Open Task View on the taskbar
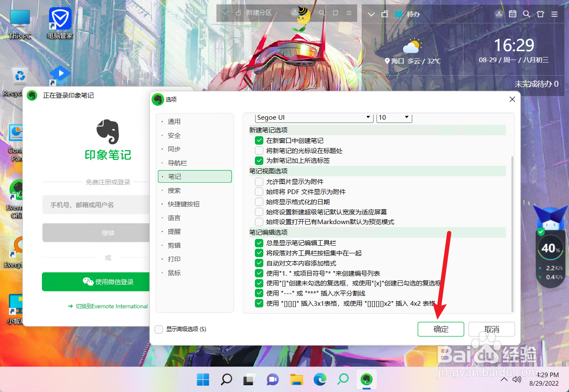Viewport: 569px width, 392px height. point(250,379)
